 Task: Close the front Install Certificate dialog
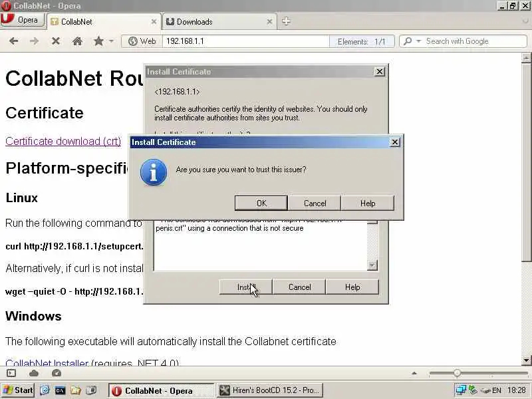pyautogui.click(x=394, y=142)
